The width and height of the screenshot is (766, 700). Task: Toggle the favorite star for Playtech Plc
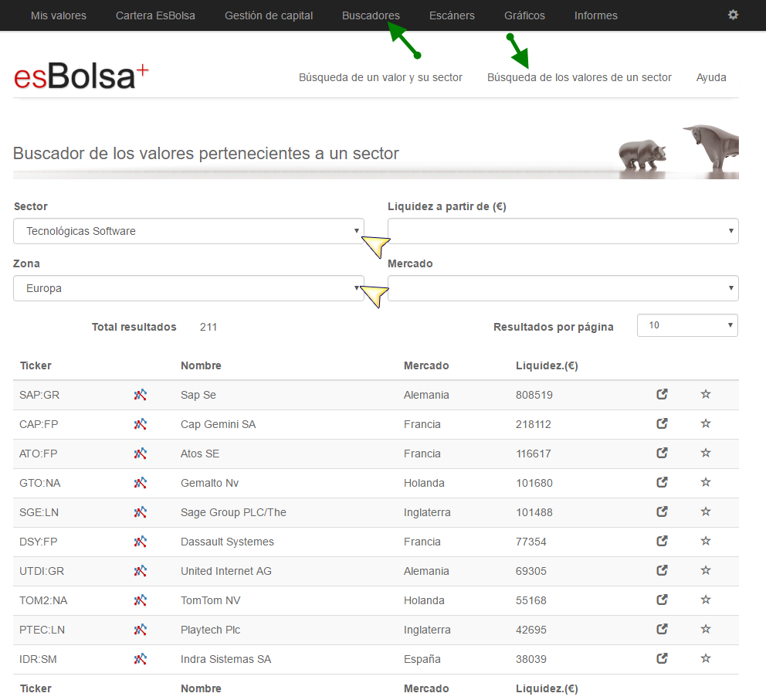706,629
